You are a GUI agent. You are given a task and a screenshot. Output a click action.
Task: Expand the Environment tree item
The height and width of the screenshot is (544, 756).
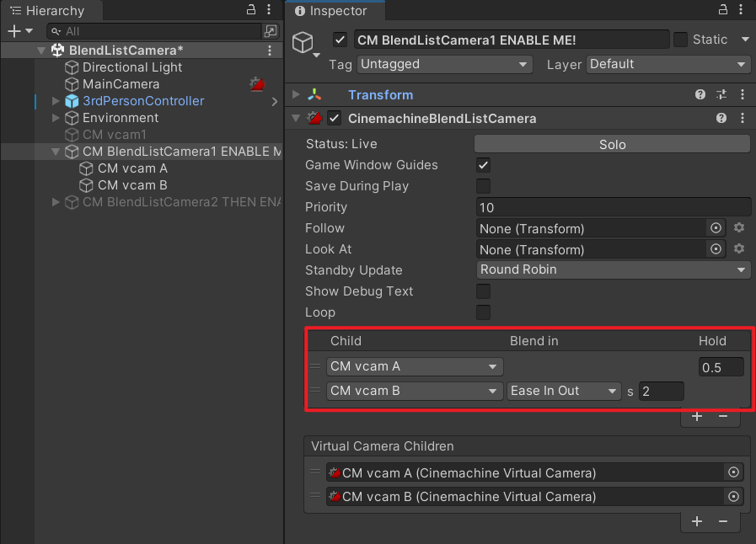click(56, 118)
